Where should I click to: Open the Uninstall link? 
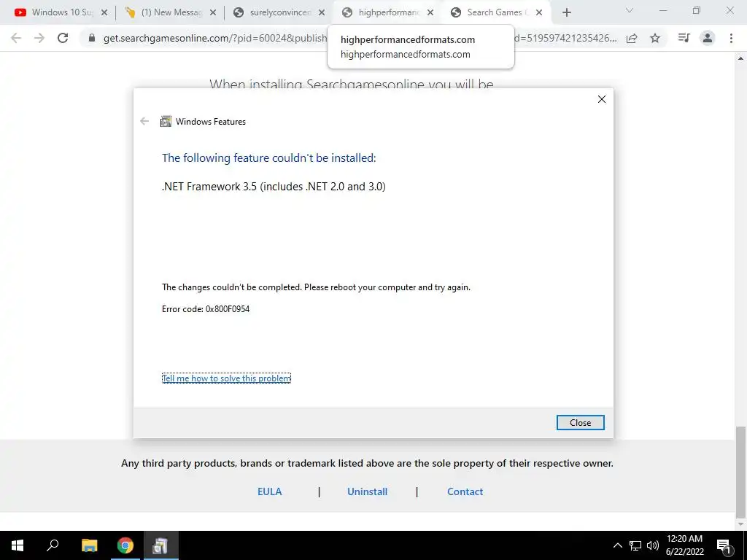(x=368, y=491)
